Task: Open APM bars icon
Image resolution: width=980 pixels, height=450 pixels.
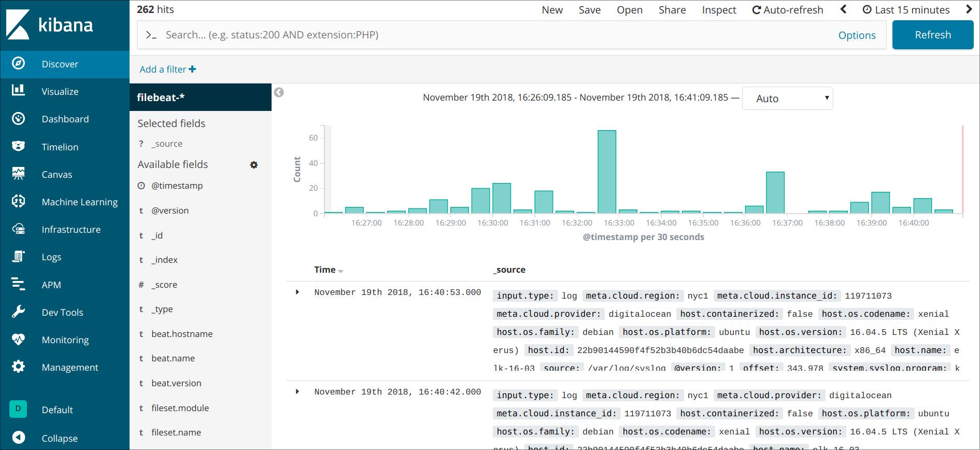Action: tap(18, 284)
